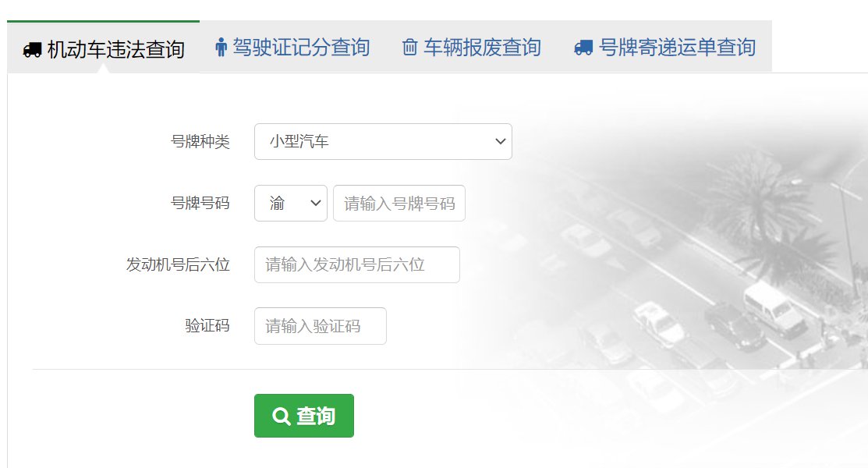
Task: Focus the 请输入号牌号码 input field
Action: click(x=399, y=204)
